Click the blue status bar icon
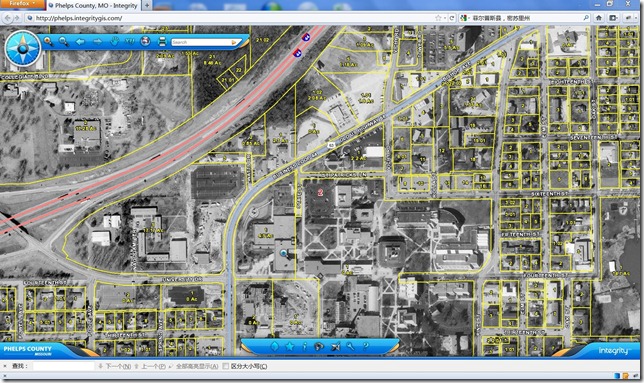Screen dimensions: 644x383 pos(617,376)
